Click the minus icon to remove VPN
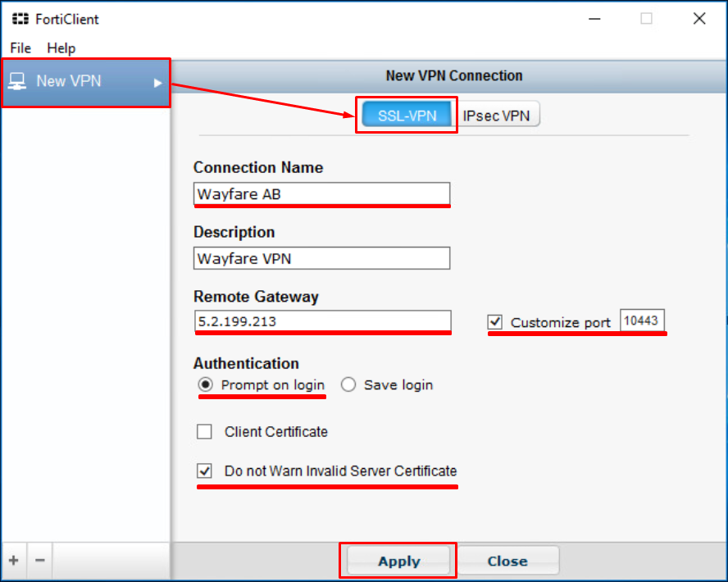The image size is (728, 582). 39,561
